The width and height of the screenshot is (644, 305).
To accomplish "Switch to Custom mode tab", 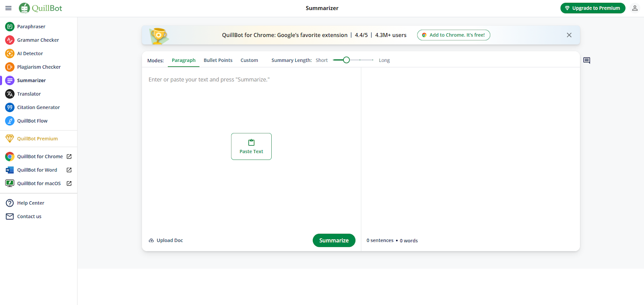I will click(x=249, y=60).
